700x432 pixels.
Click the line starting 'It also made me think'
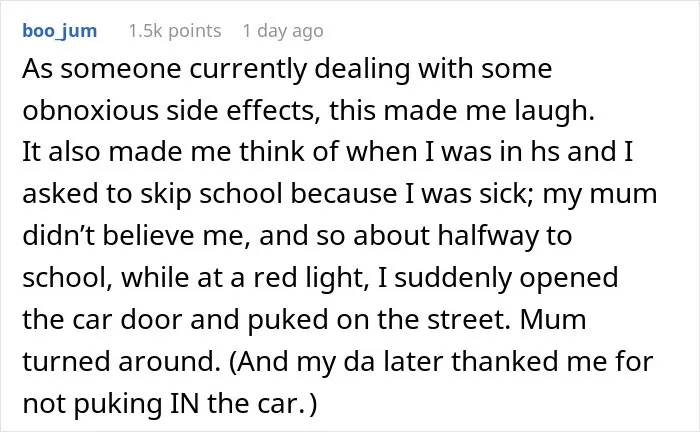coord(328,152)
